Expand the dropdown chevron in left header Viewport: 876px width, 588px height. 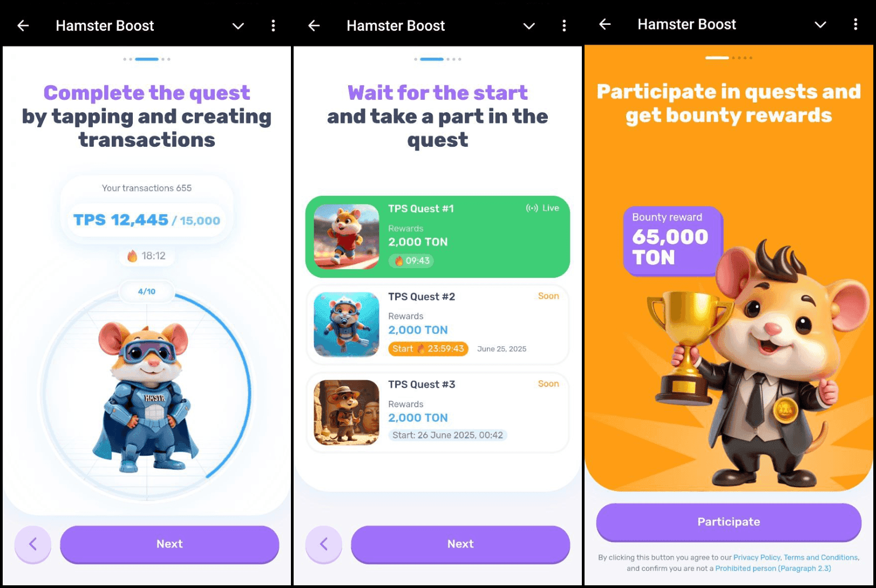pyautogui.click(x=238, y=26)
